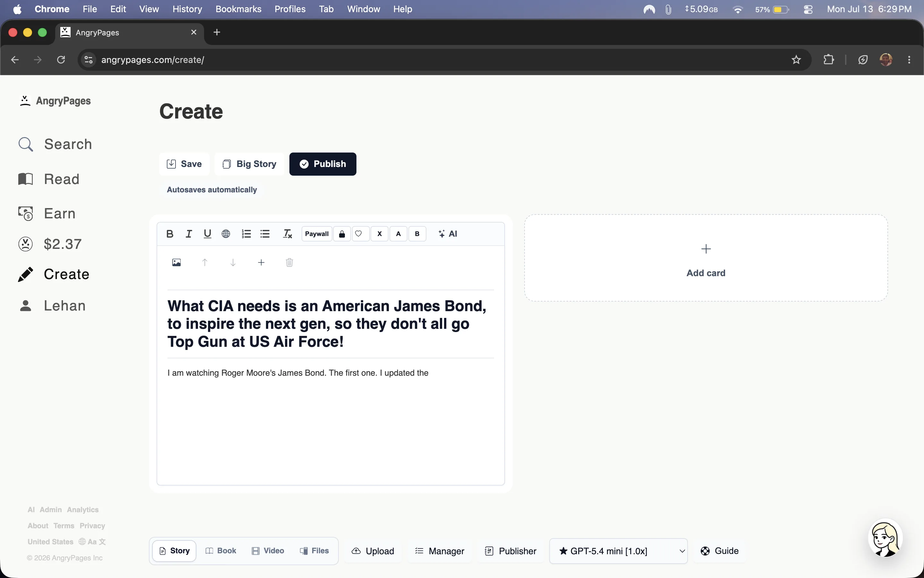Toggle italic formatting in editor toolbar

pyautogui.click(x=189, y=233)
